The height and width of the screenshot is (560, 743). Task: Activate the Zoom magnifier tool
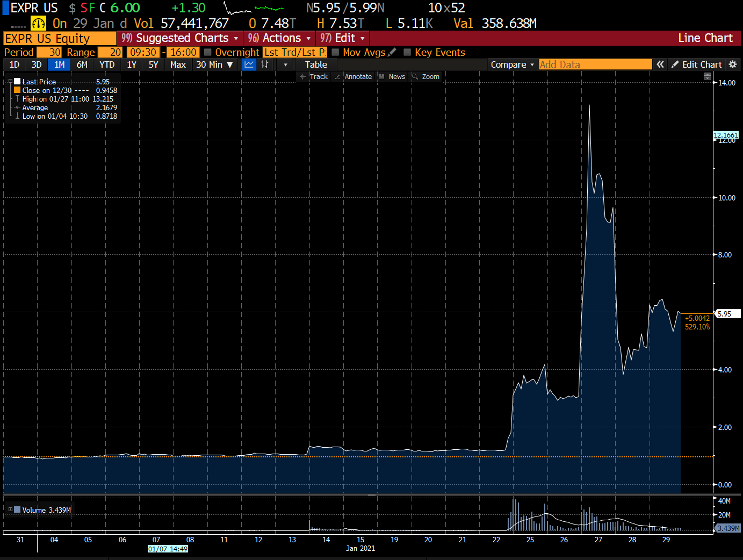tap(425, 77)
